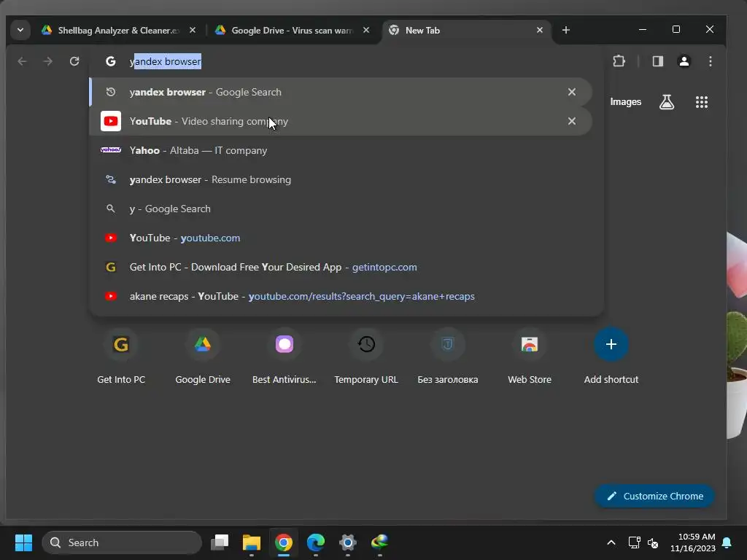
Task: Click the address bar with yandex browser text
Action: 348,61
